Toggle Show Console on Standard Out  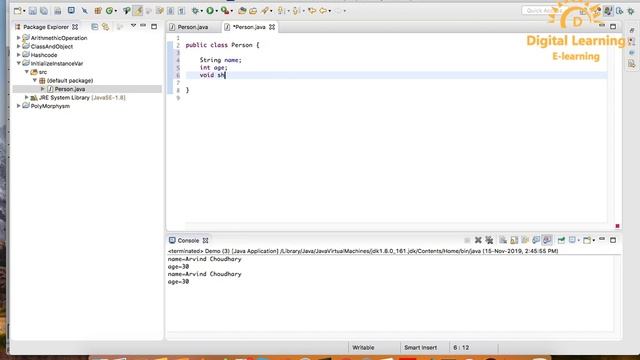(x=536, y=240)
